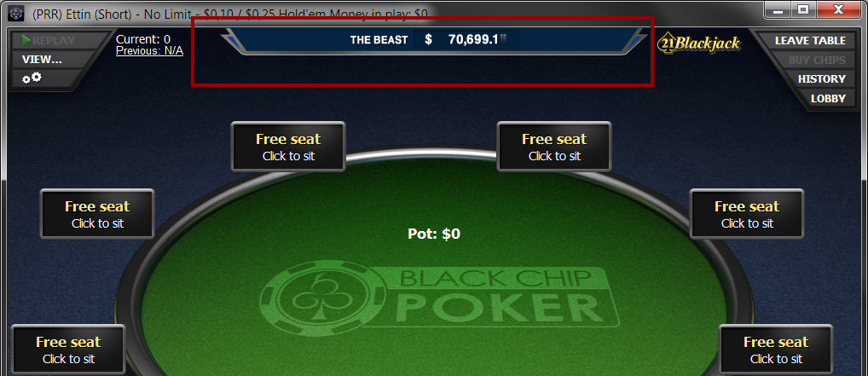Open the Previous: N/A hand link

[149, 51]
